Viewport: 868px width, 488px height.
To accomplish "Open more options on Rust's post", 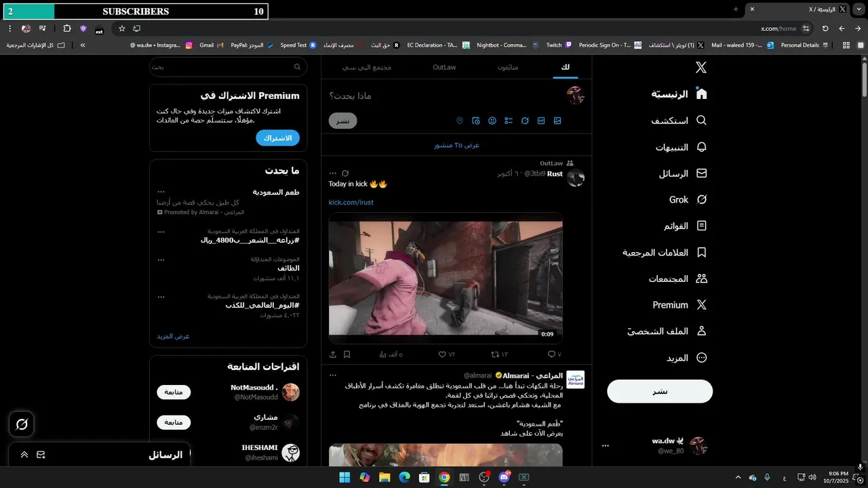I will click(x=333, y=174).
